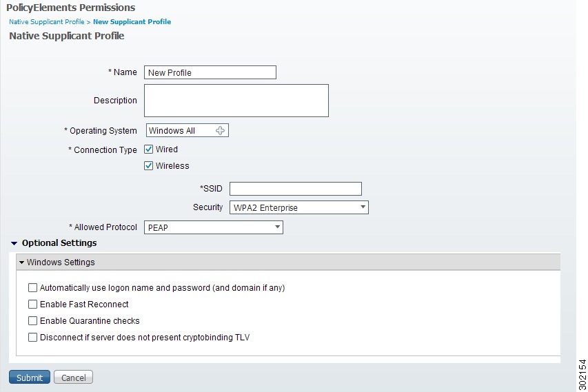588x392 pixels.
Task: Click the Native Supplicant Profile heading
Action: pyautogui.click(x=67, y=36)
